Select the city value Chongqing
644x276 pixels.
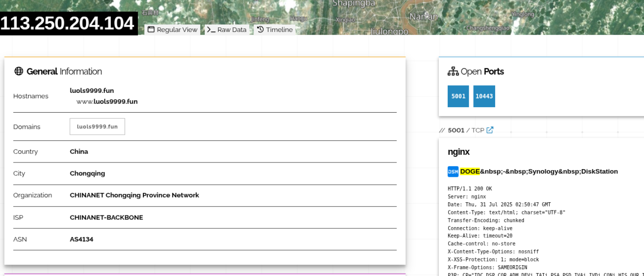click(x=87, y=174)
